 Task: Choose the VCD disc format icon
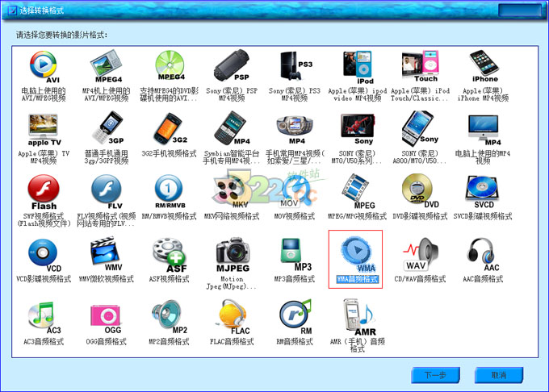44,255
